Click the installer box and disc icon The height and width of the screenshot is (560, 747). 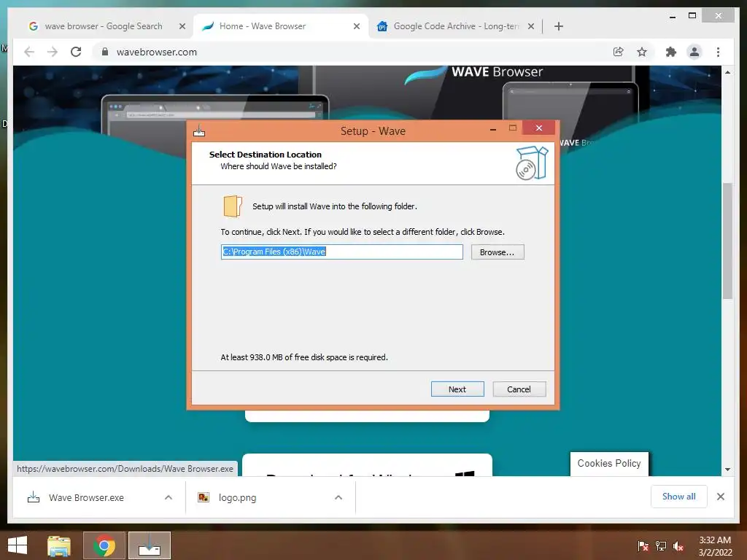532,163
